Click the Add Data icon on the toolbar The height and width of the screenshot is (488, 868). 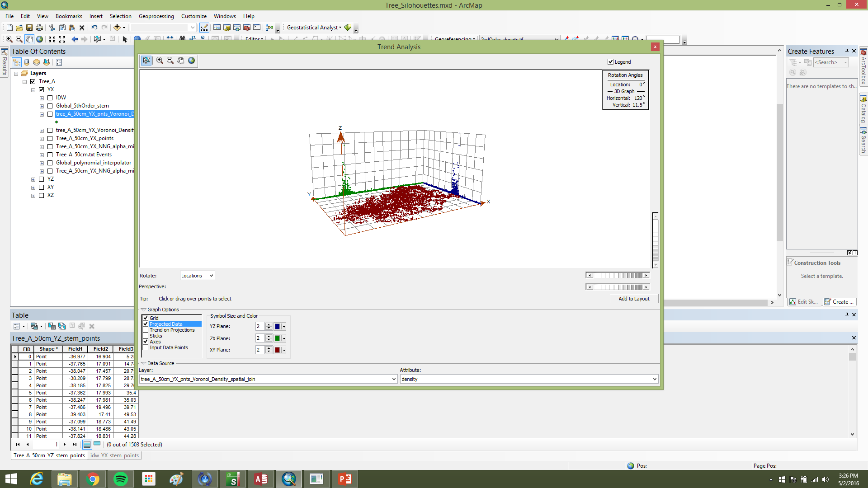pyautogui.click(x=118, y=27)
